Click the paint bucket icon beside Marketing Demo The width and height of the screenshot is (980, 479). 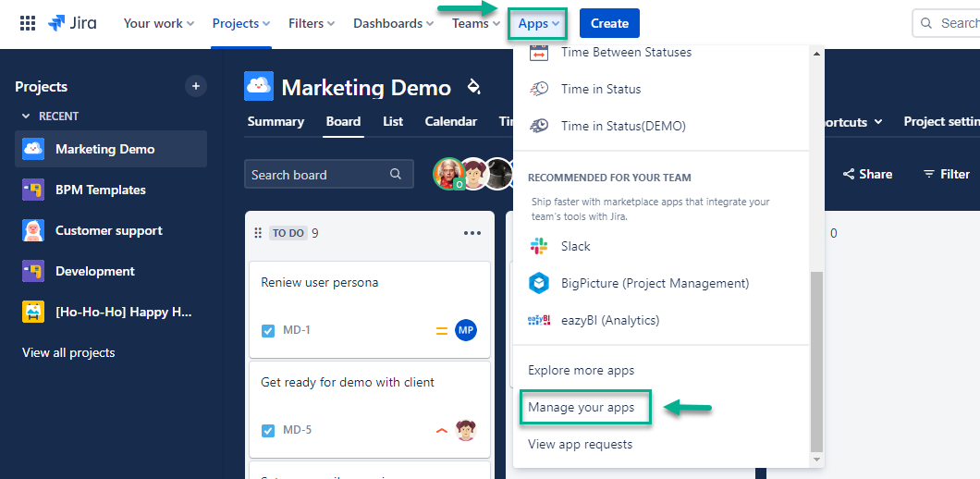[x=473, y=87]
